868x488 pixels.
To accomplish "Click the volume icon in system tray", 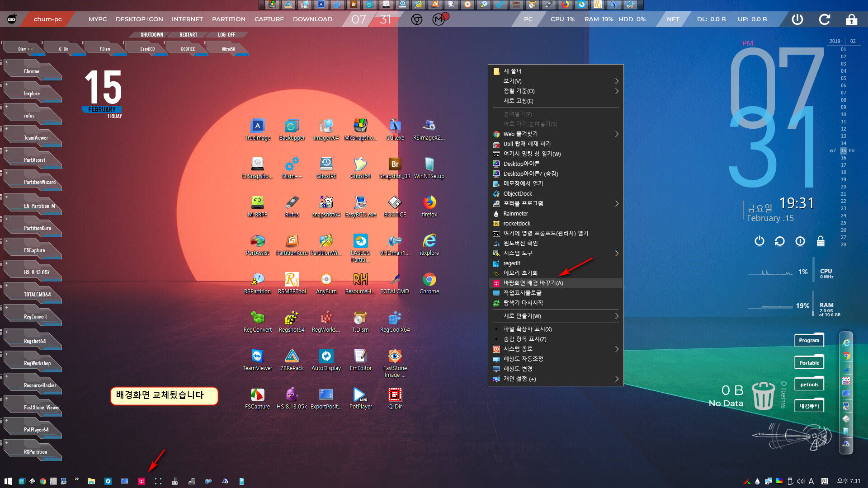I will point(800,481).
